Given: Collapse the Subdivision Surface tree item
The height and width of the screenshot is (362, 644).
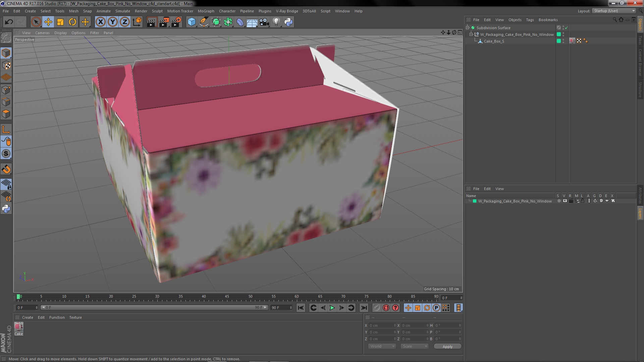Looking at the screenshot, I should tap(468, 27).
